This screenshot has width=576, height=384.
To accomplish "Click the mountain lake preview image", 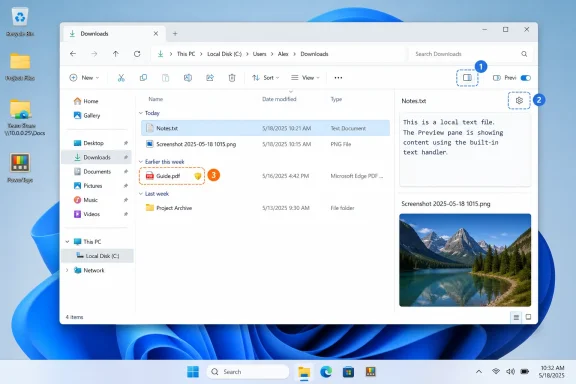I will click(465, 260).
